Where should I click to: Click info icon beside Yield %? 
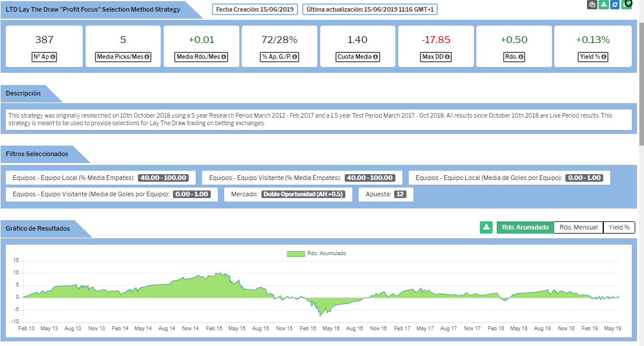(x=604, y=57)
